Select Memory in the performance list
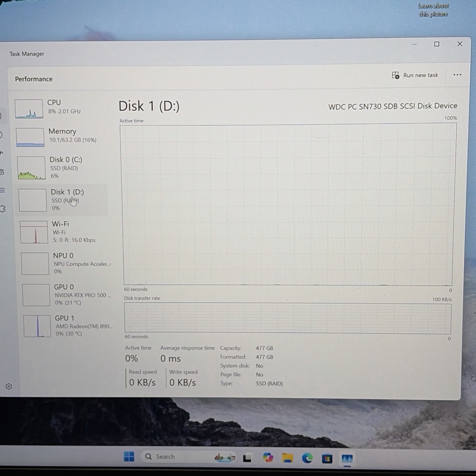The image size is (476, 476). (x=61, y=137)
